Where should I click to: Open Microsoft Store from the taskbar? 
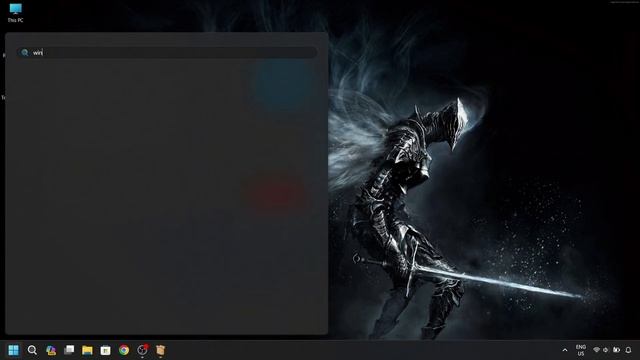pyautogui.click(x=105, y=350)
